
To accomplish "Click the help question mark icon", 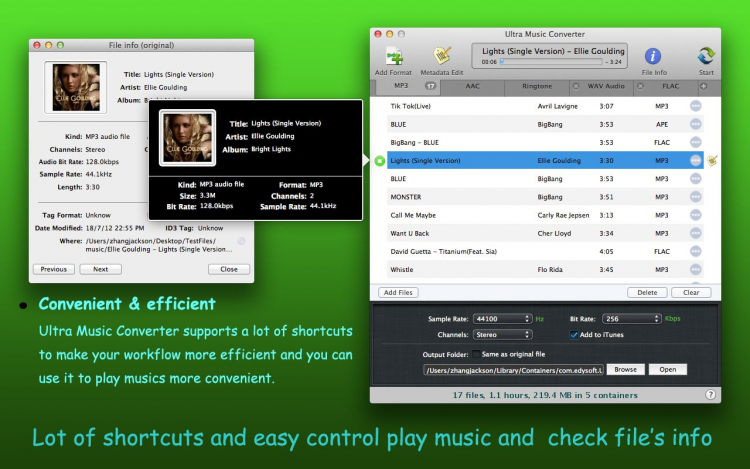I will tap(710, 395).
